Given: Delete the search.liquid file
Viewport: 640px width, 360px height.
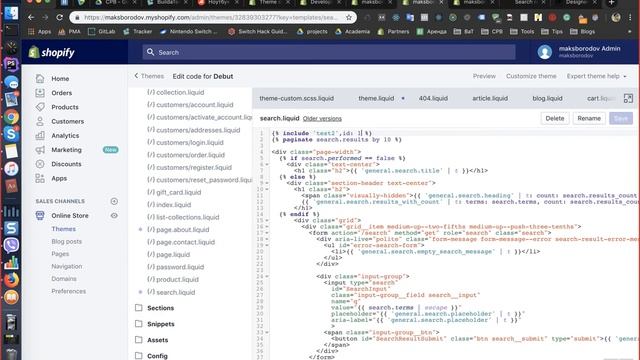Looking at the screenshot, I should [555, 118].
